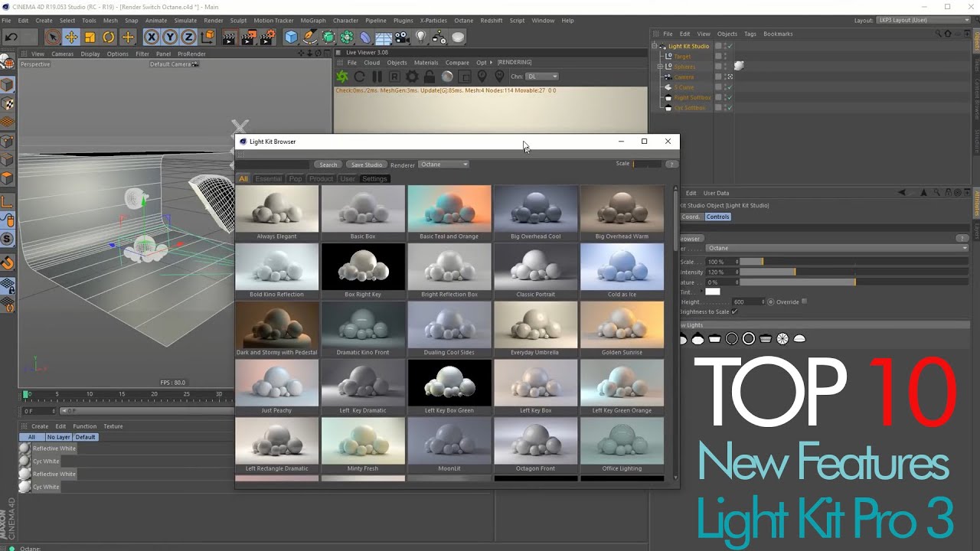Viewport: 980px width, 551px height.
Task: Toggle S Curve object enable checkmark
Action: click(x=730, y=87)
